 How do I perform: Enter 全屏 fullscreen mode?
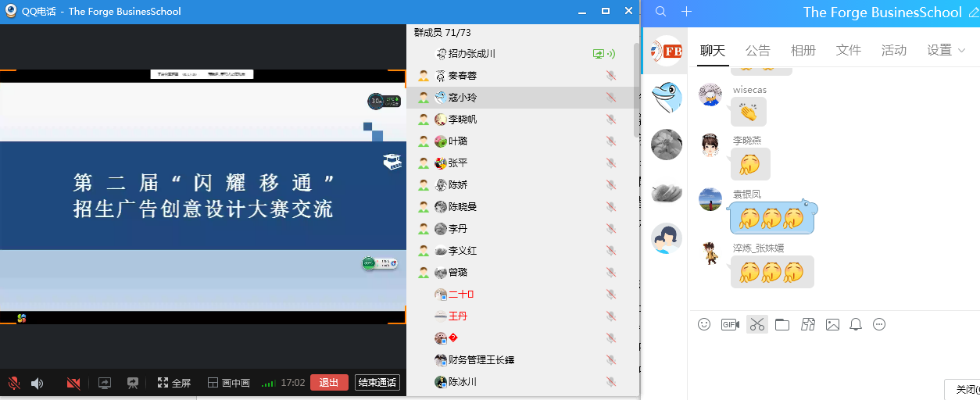tap(173, 383)
